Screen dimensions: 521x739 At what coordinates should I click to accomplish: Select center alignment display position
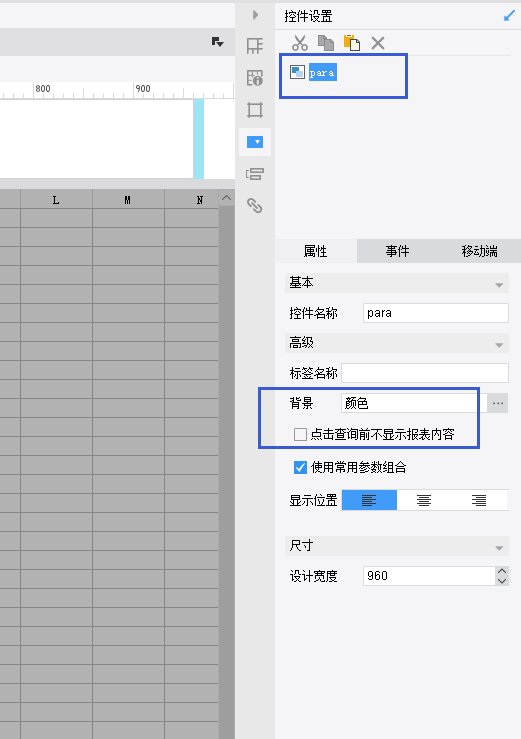click(x=424, y=500)
